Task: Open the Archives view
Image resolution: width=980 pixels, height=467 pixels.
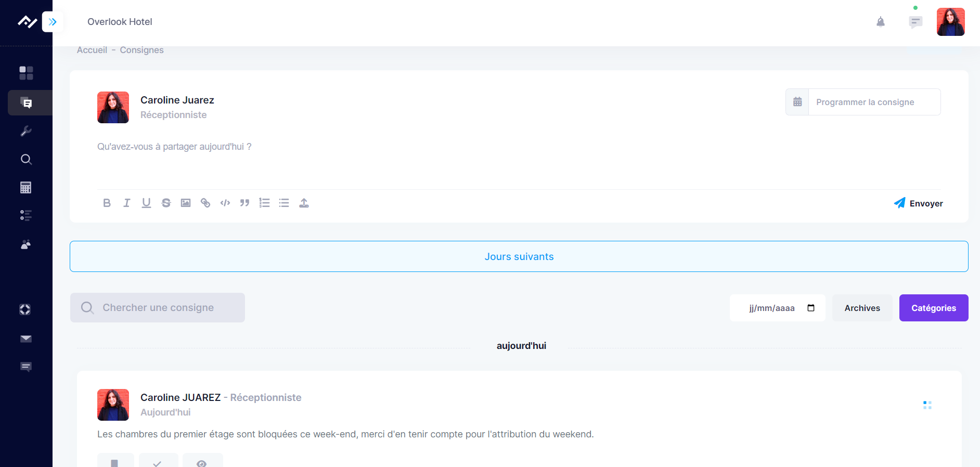Action: click(862, 308)
